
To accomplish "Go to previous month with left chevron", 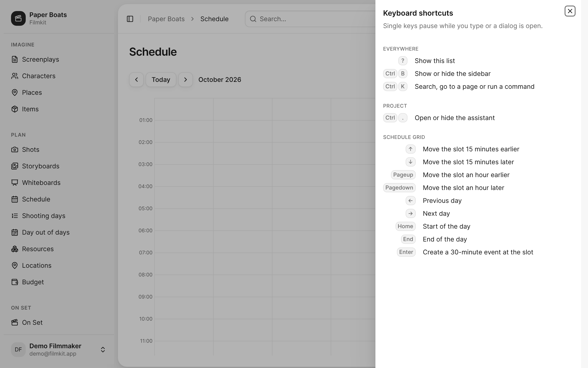I will 136,80.
